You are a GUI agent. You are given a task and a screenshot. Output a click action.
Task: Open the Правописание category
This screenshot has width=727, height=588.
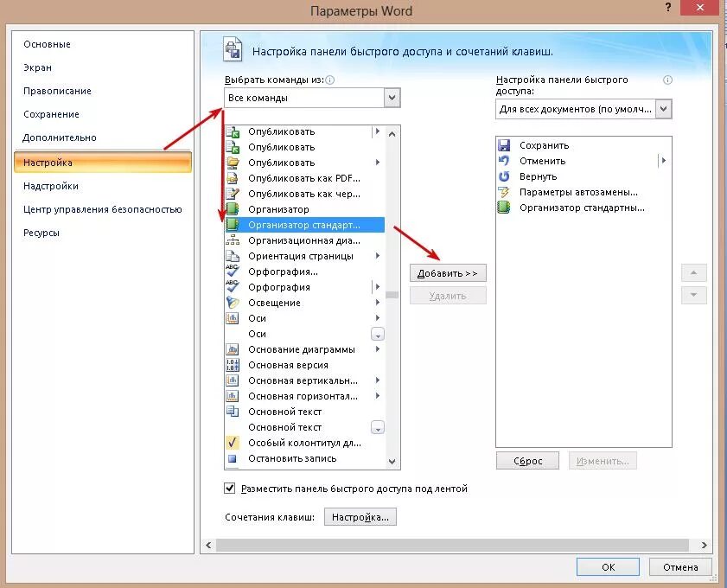[x=57, y=91]
